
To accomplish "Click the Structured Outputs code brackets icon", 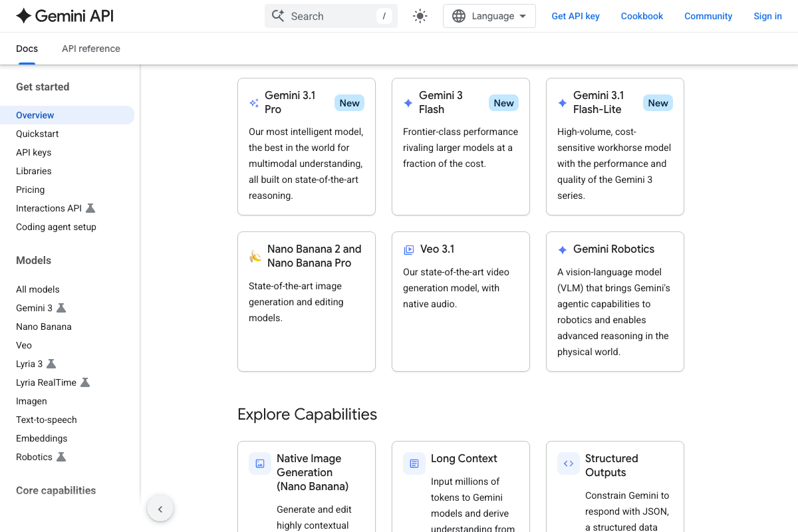I will 569,464.
